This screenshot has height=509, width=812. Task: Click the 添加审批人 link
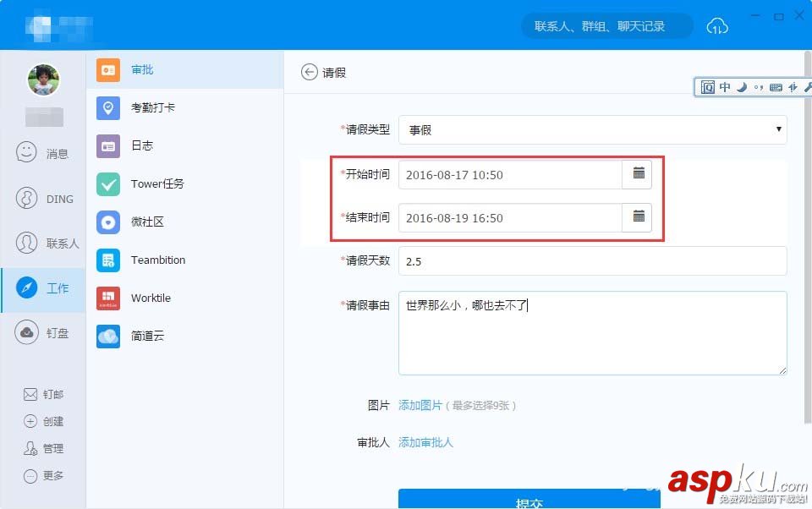(425, 442)
